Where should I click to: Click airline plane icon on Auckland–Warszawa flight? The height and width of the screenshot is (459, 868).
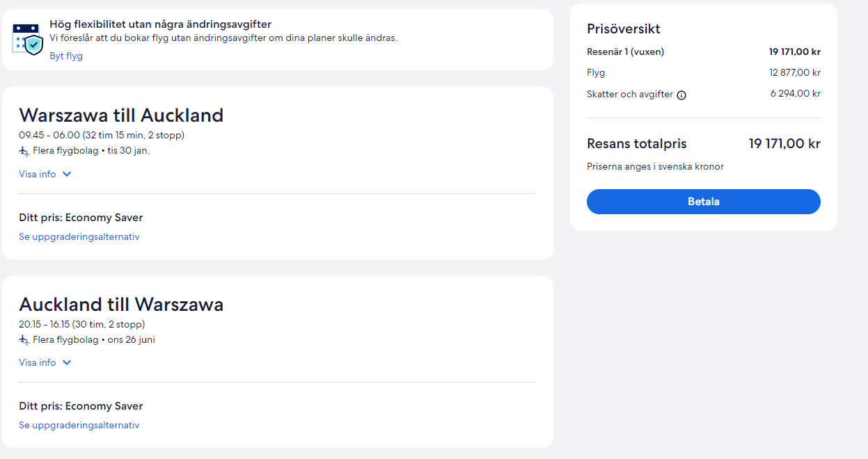click(24, 340)
